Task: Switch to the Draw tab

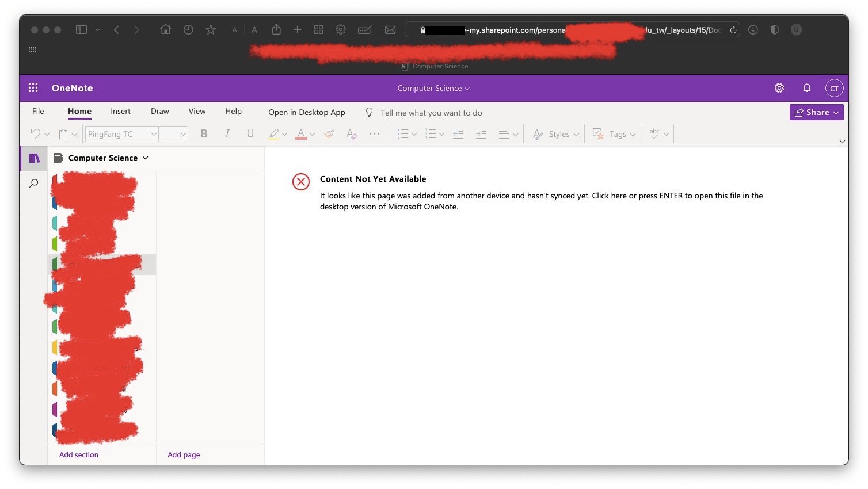Action: (160, 111)
